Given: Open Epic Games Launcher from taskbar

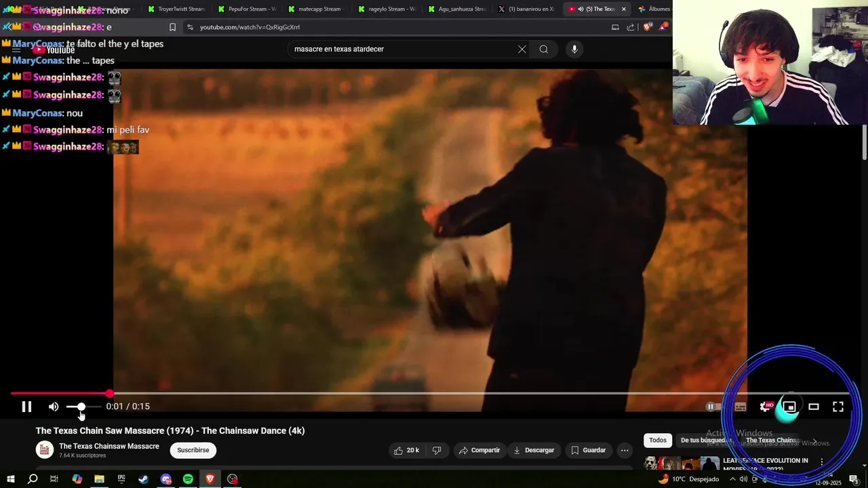Looking at the screenshot, I should coord(121,479).
